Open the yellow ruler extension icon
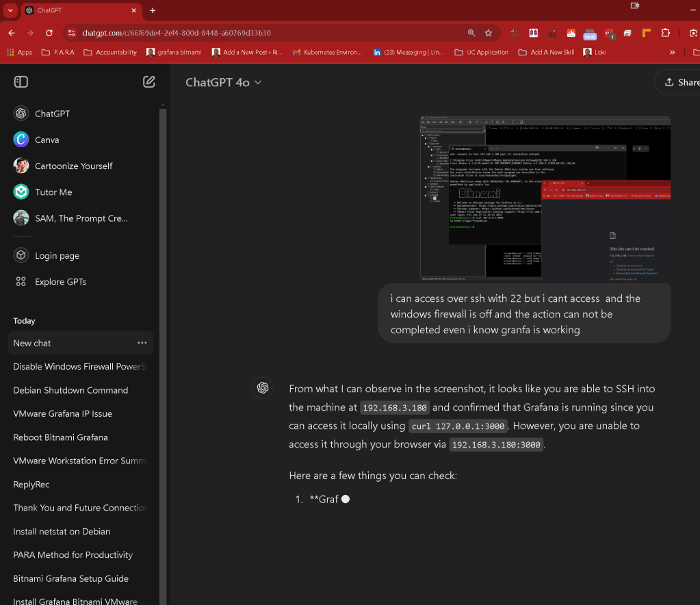Viewport: 700px width, 605px height. point(646,33)
